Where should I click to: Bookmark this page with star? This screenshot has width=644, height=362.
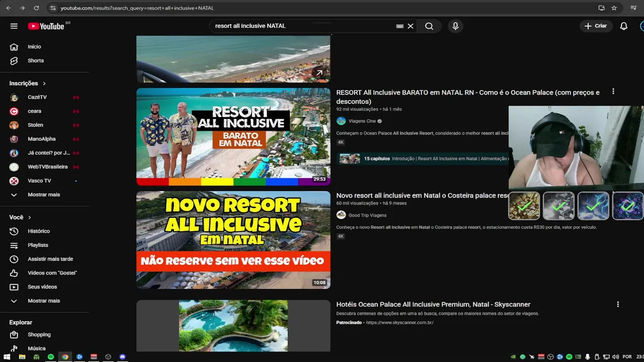click(614, 8)
